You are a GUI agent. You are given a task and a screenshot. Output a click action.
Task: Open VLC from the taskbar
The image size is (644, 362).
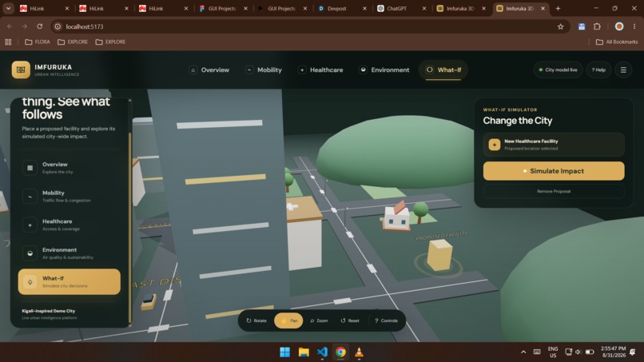click(359, 352)
